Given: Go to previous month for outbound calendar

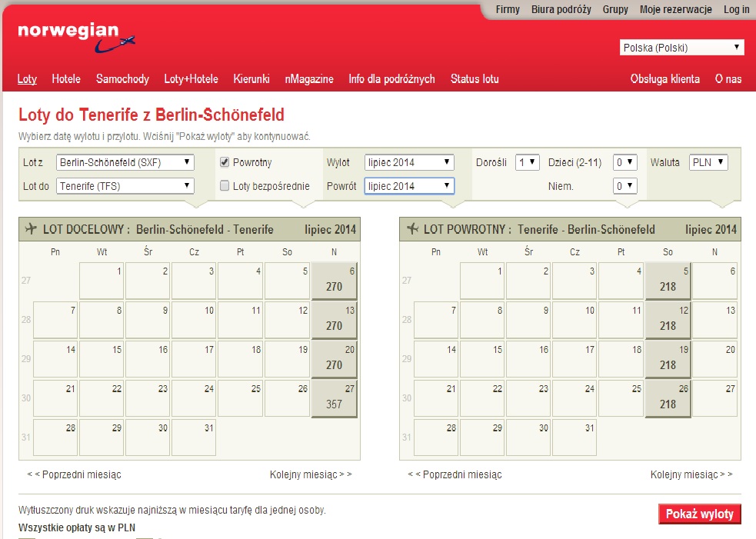Looking at the screenshot, I should [75, 474].
